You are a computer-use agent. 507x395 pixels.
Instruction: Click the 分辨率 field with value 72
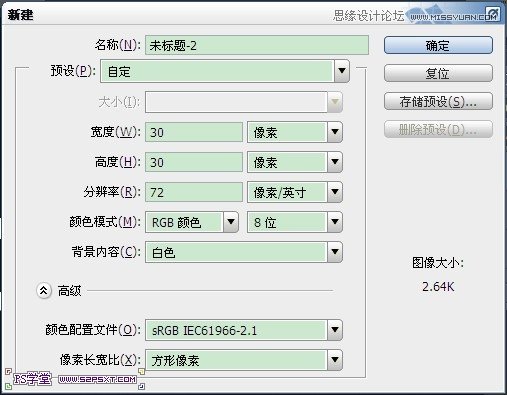(194, 192)
